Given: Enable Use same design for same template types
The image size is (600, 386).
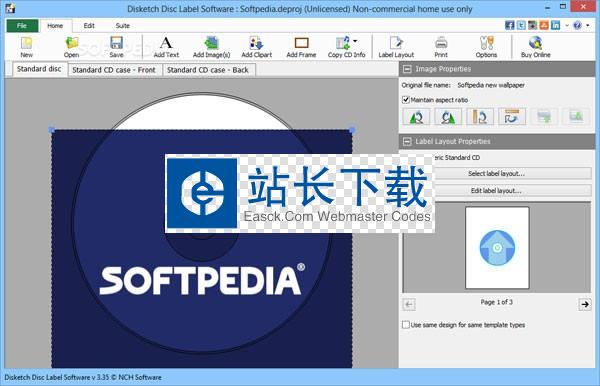Looking at the screenshot, I should coord(406,325).
